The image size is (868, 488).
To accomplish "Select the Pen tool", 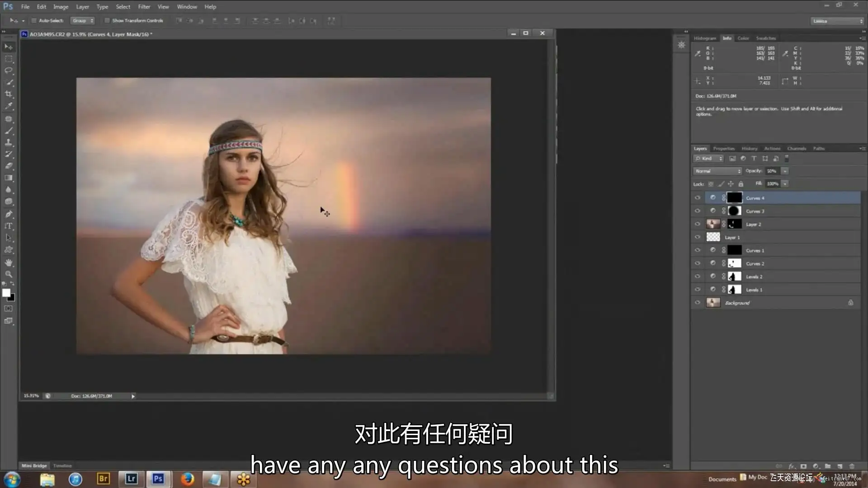I will [9, 214].
